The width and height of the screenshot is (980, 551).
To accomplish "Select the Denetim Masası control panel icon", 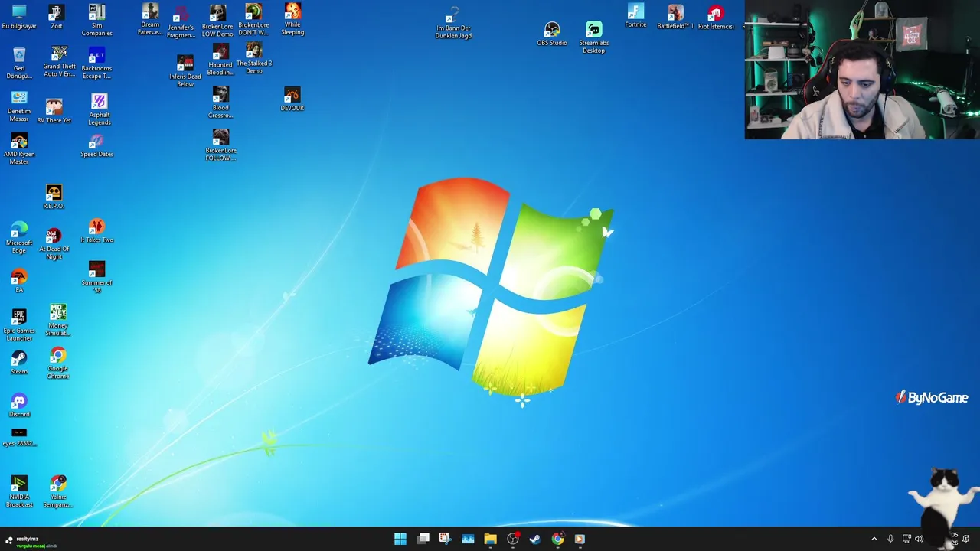I will 19,106.
